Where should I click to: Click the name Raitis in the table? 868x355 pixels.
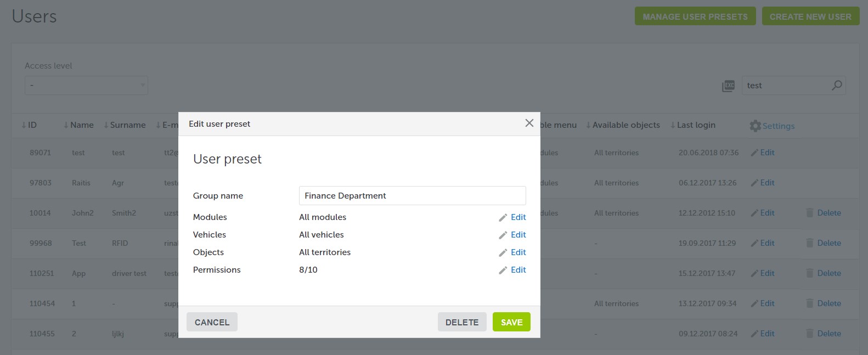pyautogui.click(x=81, y=183)
